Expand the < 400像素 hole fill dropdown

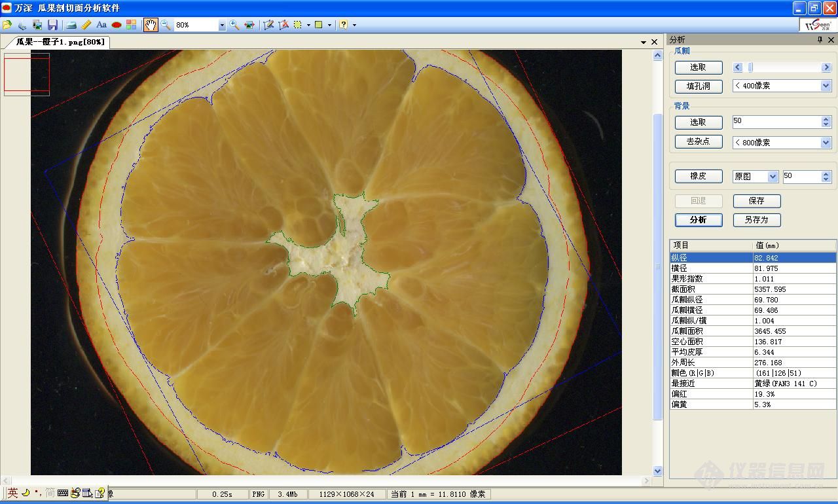click(826, 86)
